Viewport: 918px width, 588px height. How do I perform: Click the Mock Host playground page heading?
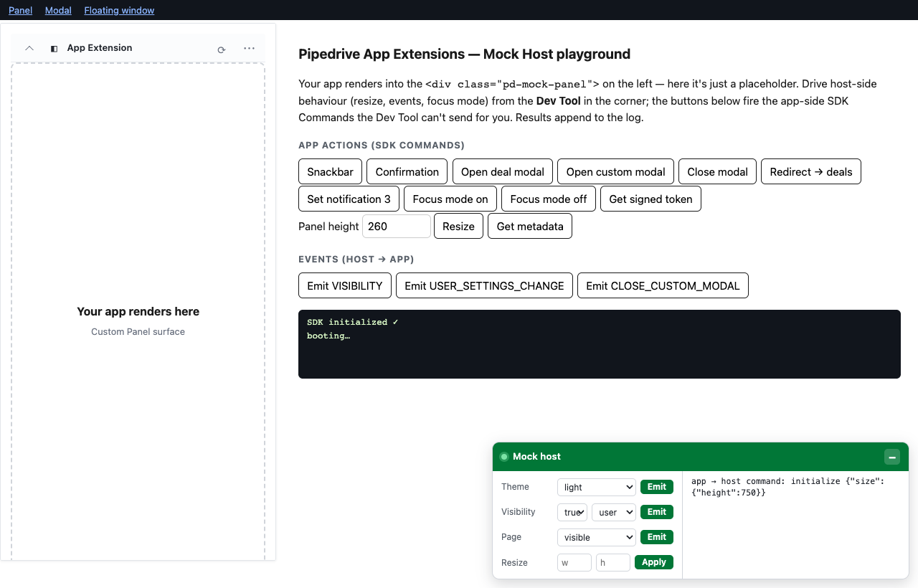(465, 54)
